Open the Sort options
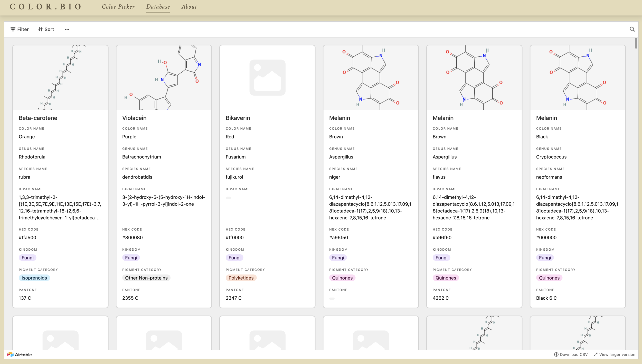 46,29
